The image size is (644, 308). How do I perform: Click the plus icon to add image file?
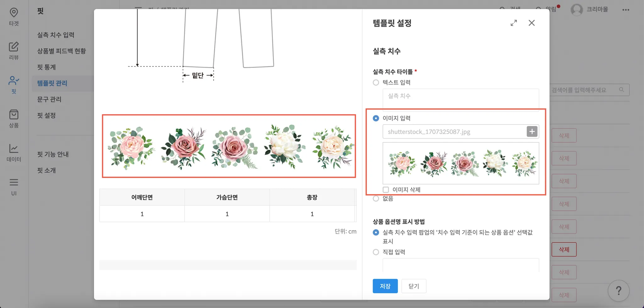pos(532,132)
